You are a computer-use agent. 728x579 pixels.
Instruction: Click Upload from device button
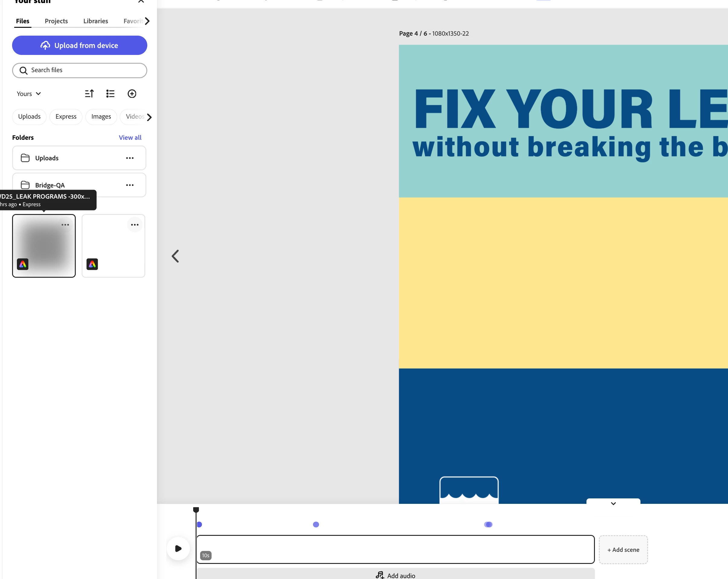(x=80, y=45)
